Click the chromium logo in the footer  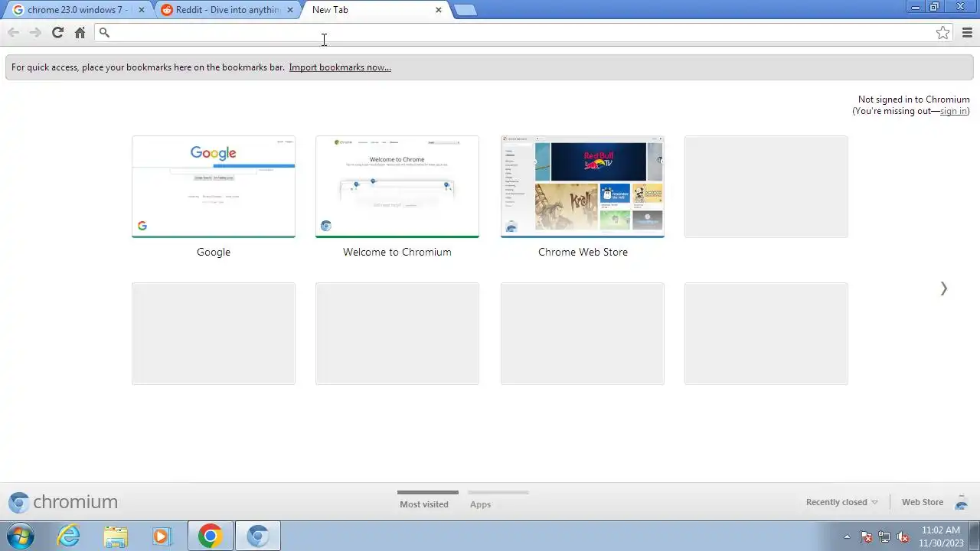tap(63, 502)
